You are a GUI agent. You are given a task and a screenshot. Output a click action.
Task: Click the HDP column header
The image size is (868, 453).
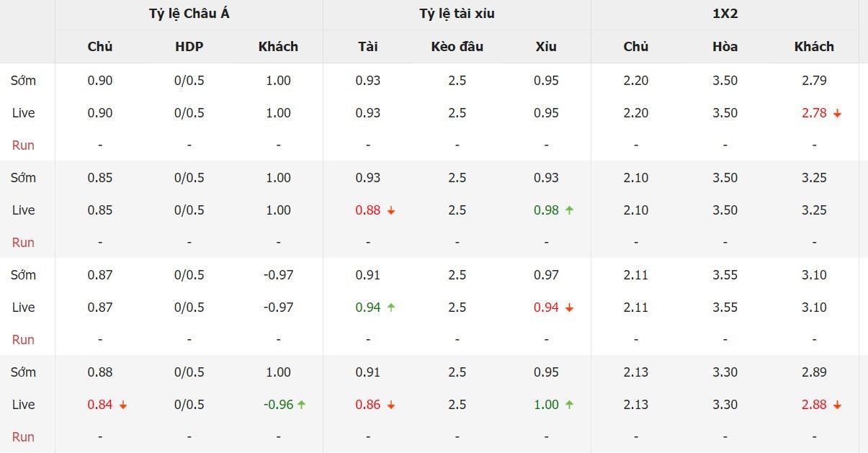pos(189,47)
